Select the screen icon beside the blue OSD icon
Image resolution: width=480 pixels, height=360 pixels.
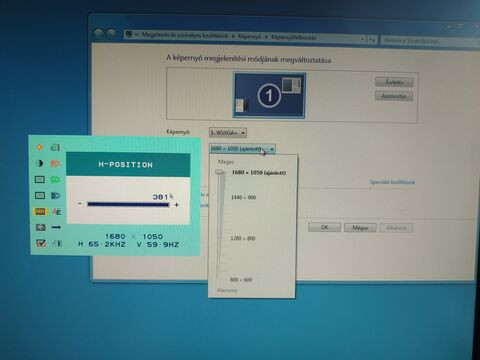(40, 196)
